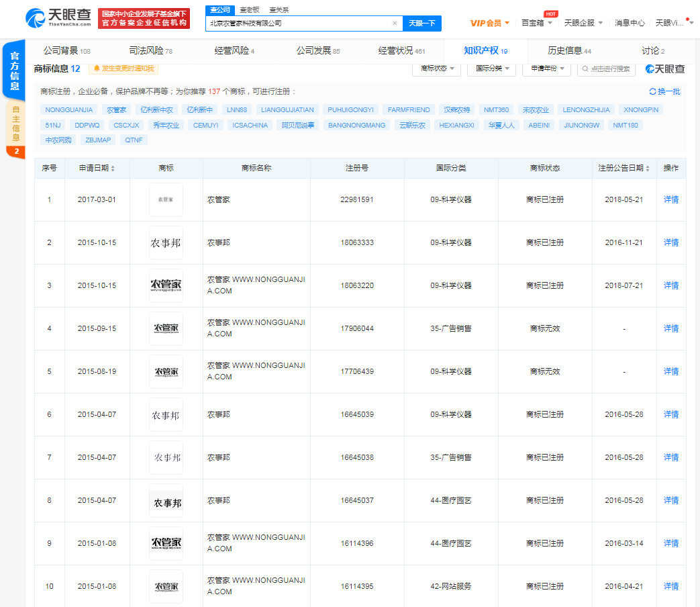Viewport: 700px width, 607px height.
Task: Switch to the 经营状况 tab
Action: pyautogui.click(x=402, y=51)
